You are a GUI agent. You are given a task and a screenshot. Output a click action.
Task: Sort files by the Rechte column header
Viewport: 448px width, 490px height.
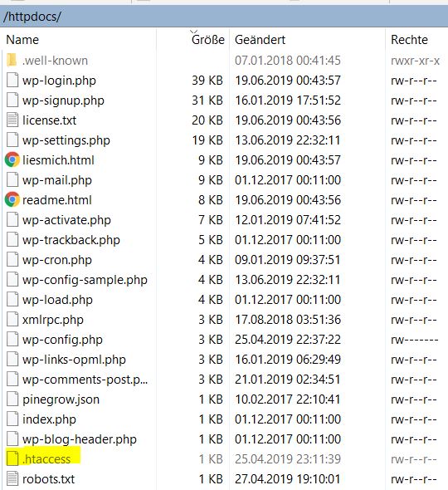(x=409, y=40)
